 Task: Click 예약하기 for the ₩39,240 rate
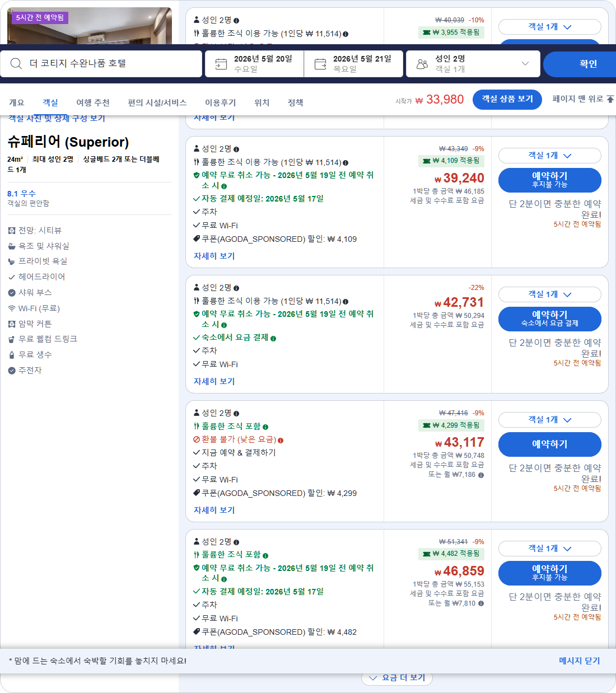(x=550, y=180)
